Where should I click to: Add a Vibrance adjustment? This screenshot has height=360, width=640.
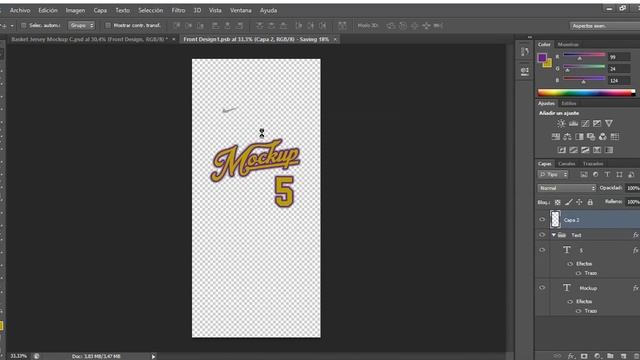coord(609,123)
